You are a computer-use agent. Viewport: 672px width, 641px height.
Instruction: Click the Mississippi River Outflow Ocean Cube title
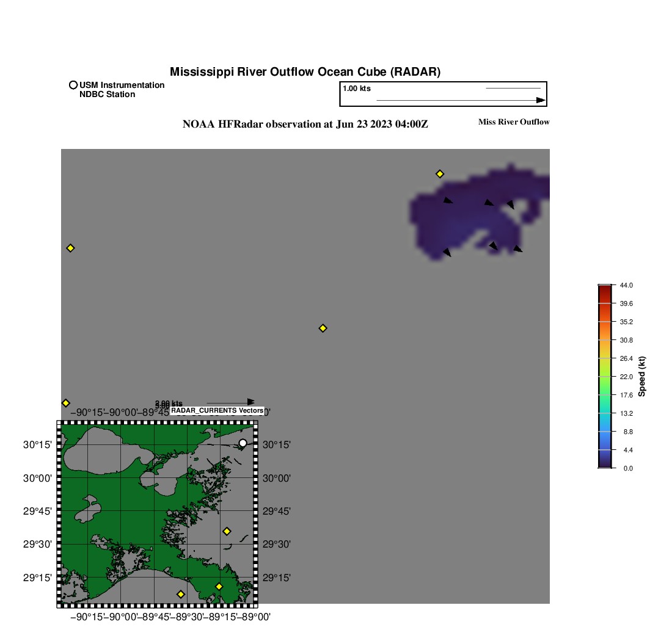coord(305,72)
